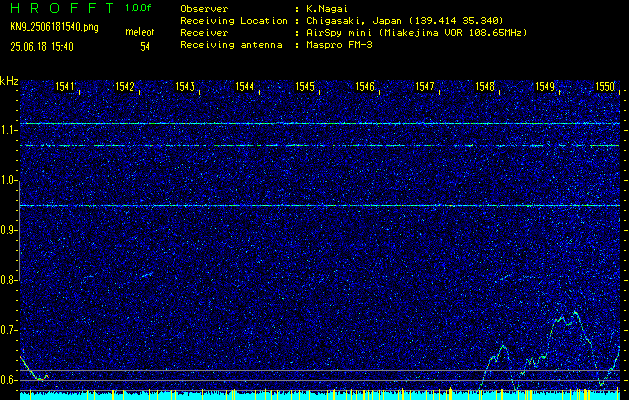This screenshot has height=400, width=629.
Task: Click the HROFFT title text
Action: point(62,8)
